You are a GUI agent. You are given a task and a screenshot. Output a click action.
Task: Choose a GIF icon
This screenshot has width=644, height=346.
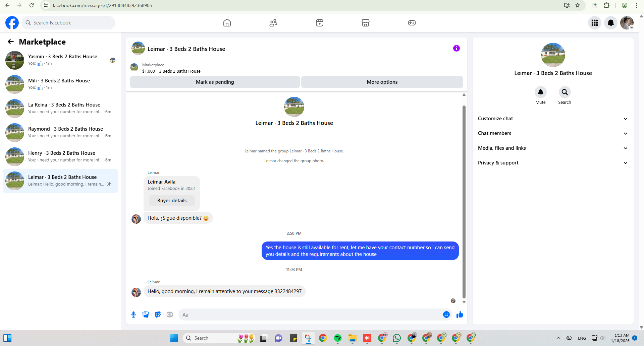[170, 315]
